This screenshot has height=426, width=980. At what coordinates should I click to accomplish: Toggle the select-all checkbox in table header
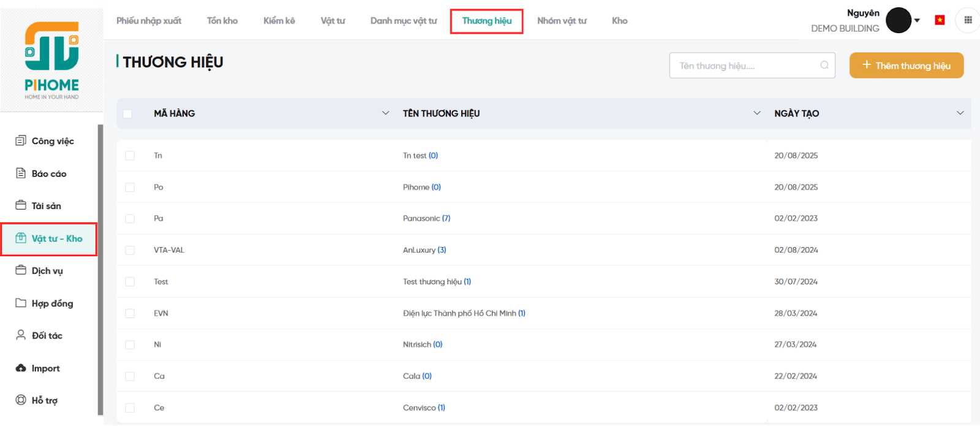127,113
